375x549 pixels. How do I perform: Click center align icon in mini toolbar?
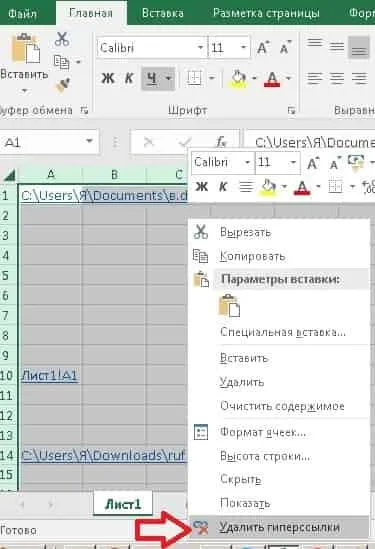pos(246,187)
